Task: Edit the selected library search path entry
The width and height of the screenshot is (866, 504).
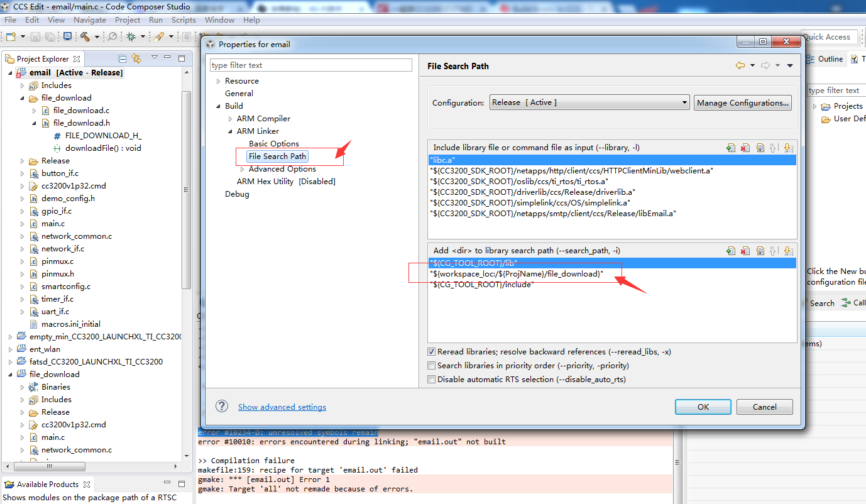Action: coord(760,251)
